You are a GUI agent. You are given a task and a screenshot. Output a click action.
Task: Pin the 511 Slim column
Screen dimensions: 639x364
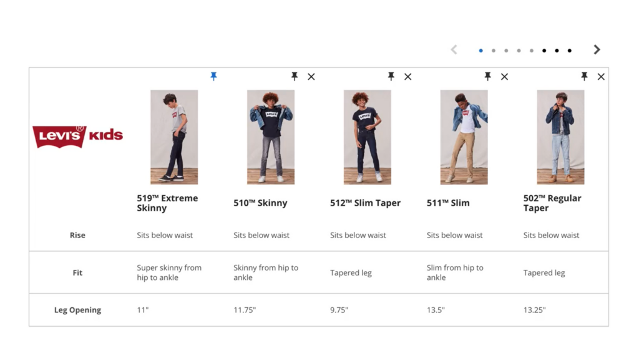coord(487,76)
